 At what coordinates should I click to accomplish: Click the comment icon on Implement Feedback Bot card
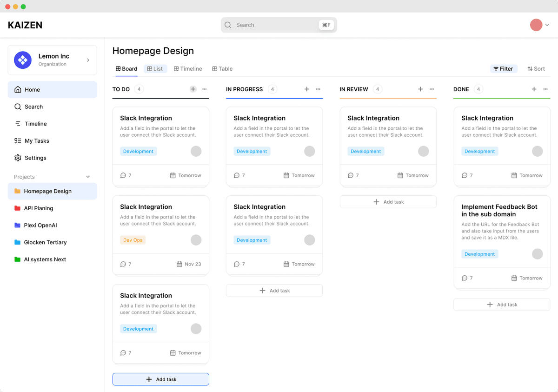[x=465, y=278]
